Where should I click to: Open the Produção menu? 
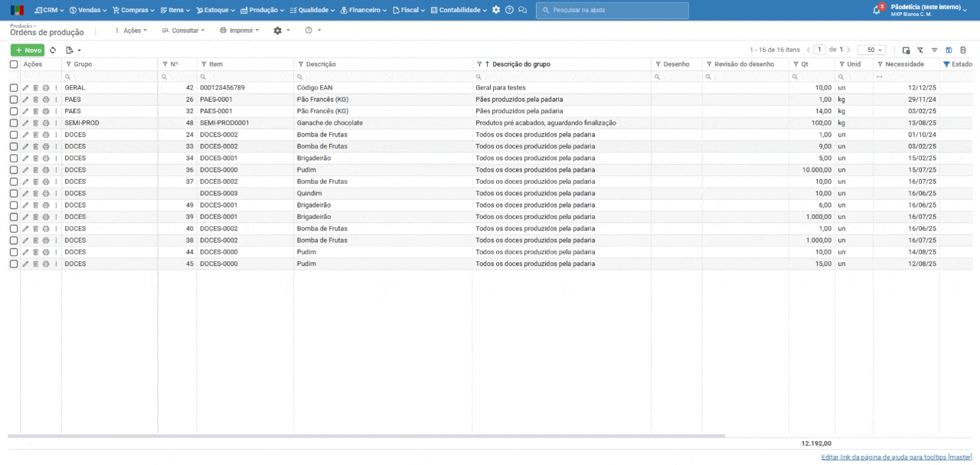(x=262, y=10)
